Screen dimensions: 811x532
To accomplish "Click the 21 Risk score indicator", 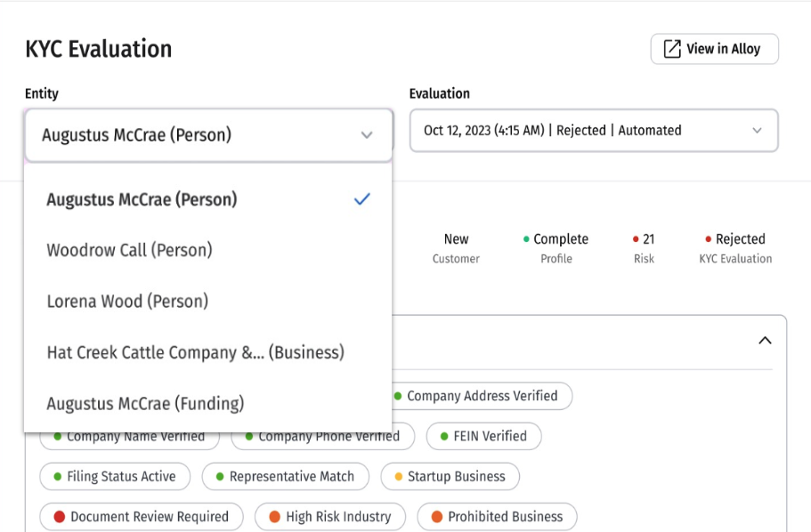I will (644, 247).
